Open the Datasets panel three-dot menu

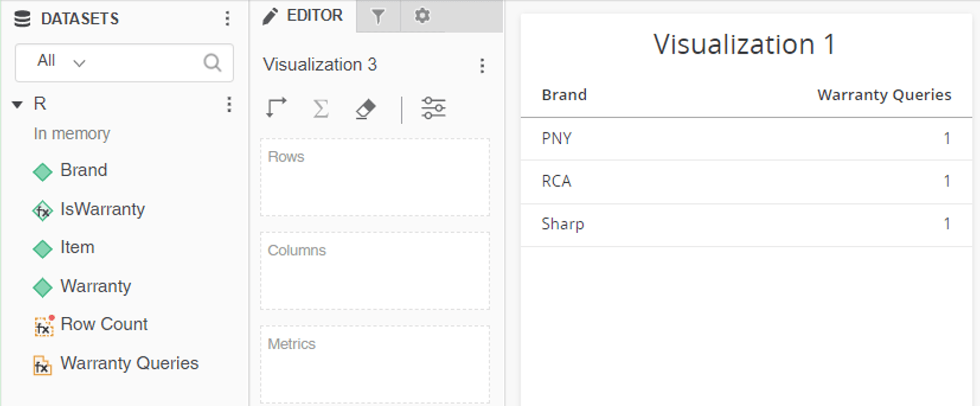pyautogui.click(x=227, y=19)
